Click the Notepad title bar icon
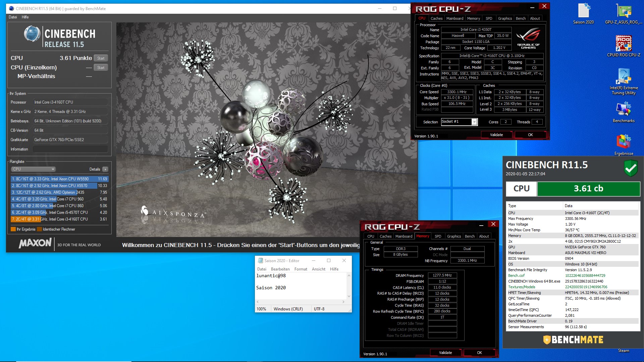 point(260,260)
